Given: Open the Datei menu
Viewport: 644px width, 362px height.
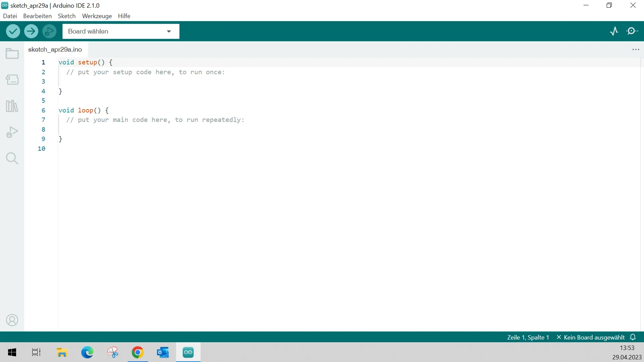Looking at the screenshot, I should click(x=10, y=16).
